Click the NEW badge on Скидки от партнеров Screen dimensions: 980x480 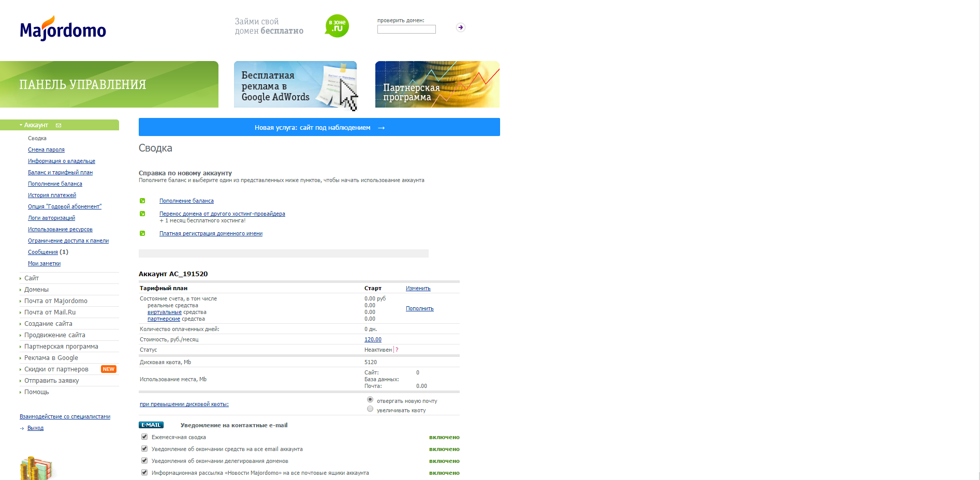click(109, 369)
